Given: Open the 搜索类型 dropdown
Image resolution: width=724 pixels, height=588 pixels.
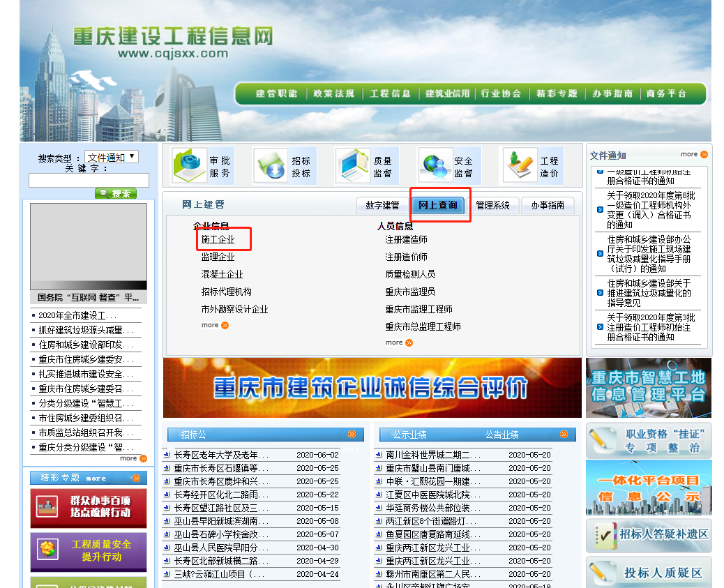Looking at the screenshot, I should [x=112, y=158].
